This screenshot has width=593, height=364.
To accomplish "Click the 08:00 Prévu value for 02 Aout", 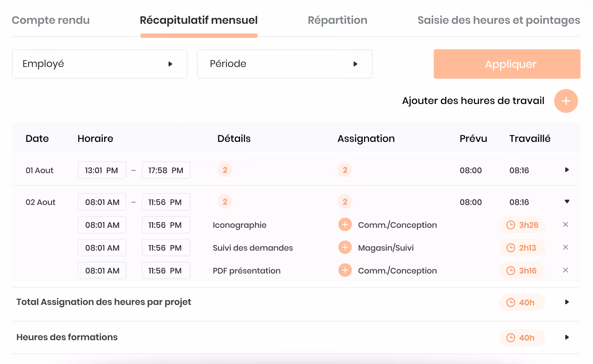I will 471,202.
